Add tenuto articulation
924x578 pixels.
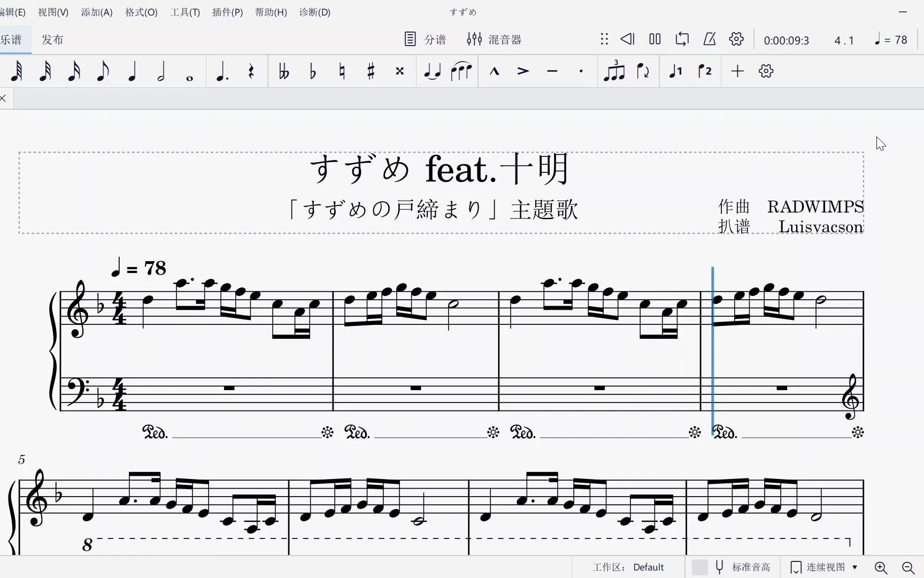[x=552, y=71]
